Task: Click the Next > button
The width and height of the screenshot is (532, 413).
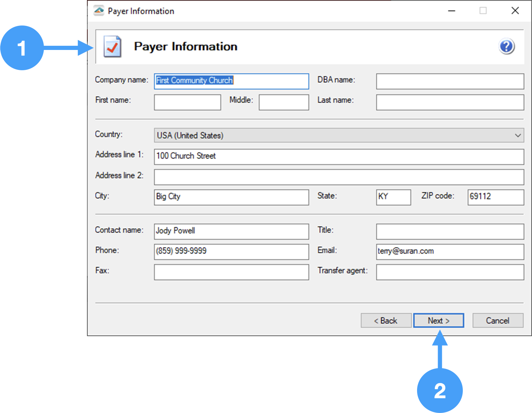Action: (438, 320)
